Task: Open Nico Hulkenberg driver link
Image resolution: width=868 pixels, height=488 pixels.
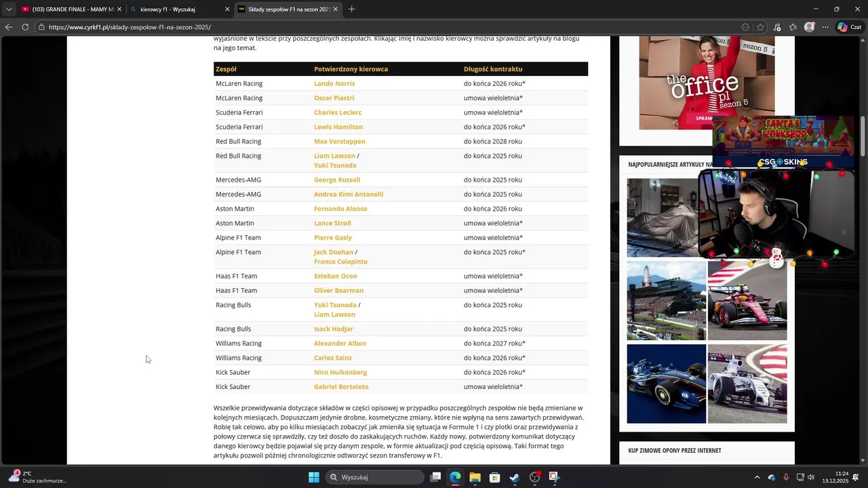Action: [x=340, y=372]
